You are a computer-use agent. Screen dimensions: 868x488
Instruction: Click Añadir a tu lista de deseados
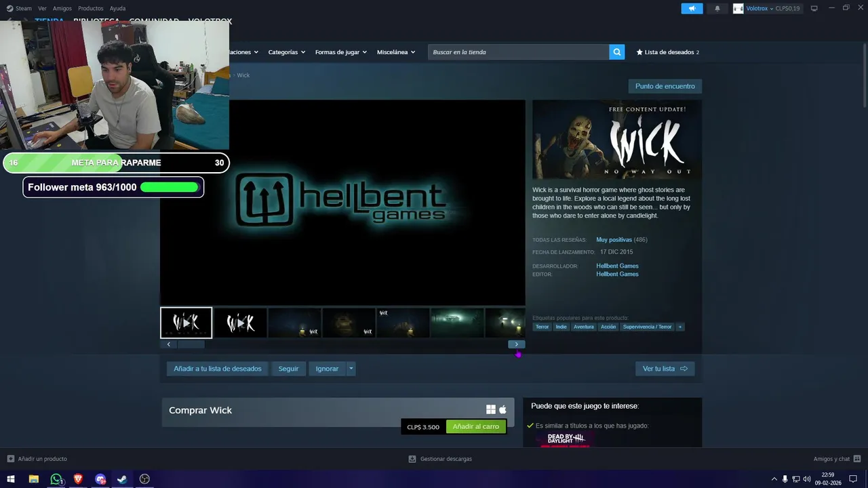click(217, 369)
